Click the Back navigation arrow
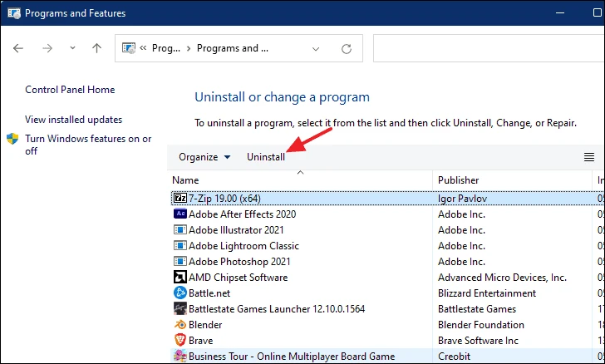 pyautogui.click(x=19, y=49)
